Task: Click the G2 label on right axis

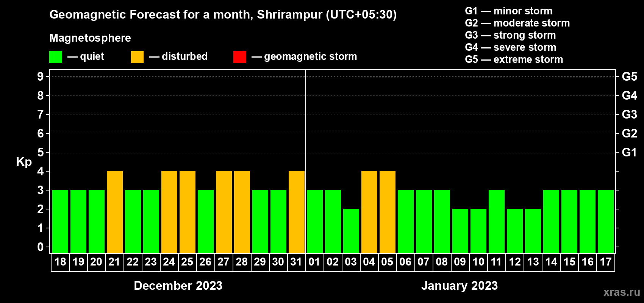Action: click(x=629, y=133)
